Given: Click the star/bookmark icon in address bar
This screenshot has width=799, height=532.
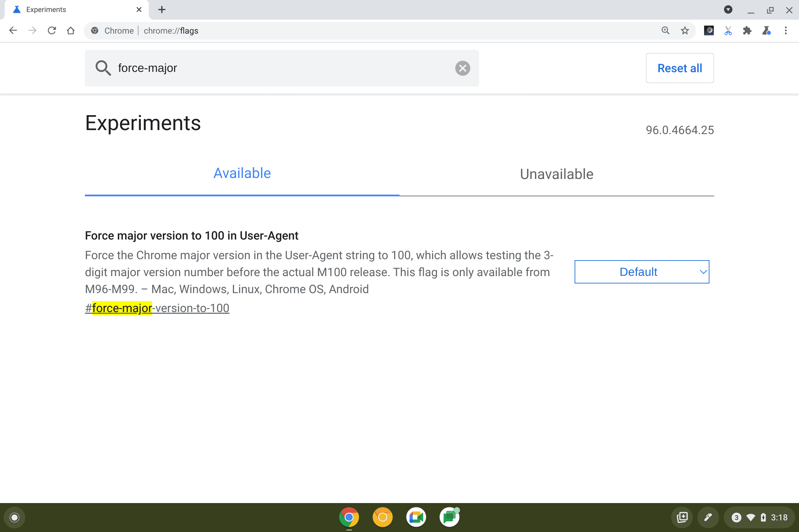Looking at the screenshot, I should [684, 31].
